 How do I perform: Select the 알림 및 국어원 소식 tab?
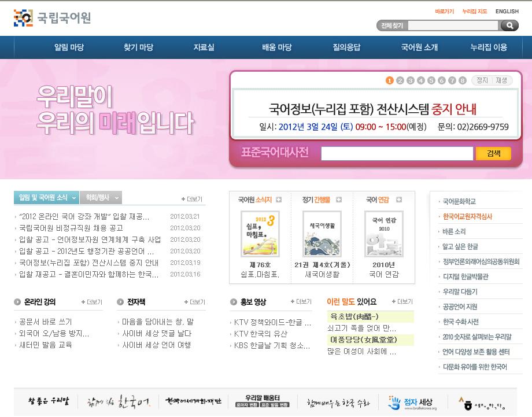coord(46,197)
